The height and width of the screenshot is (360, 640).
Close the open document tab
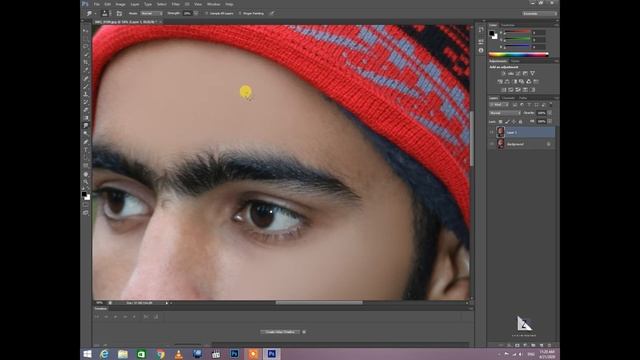pos(161,22)
